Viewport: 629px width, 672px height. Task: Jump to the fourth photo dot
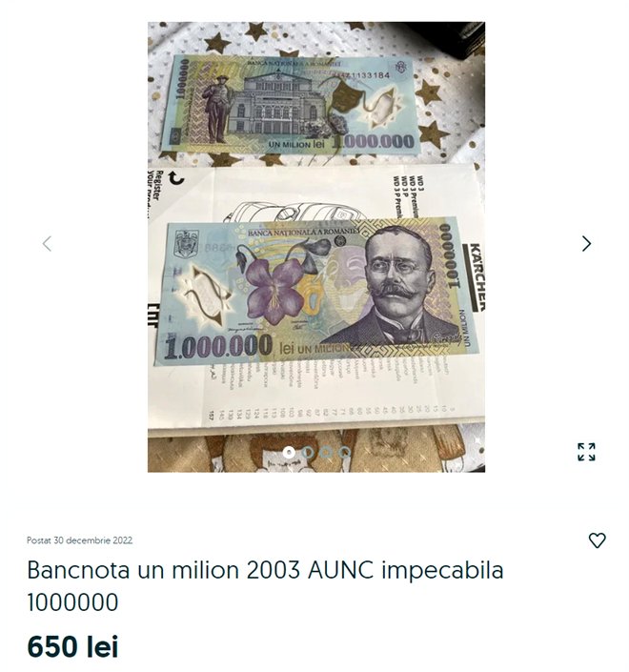(x=344, y=452)
